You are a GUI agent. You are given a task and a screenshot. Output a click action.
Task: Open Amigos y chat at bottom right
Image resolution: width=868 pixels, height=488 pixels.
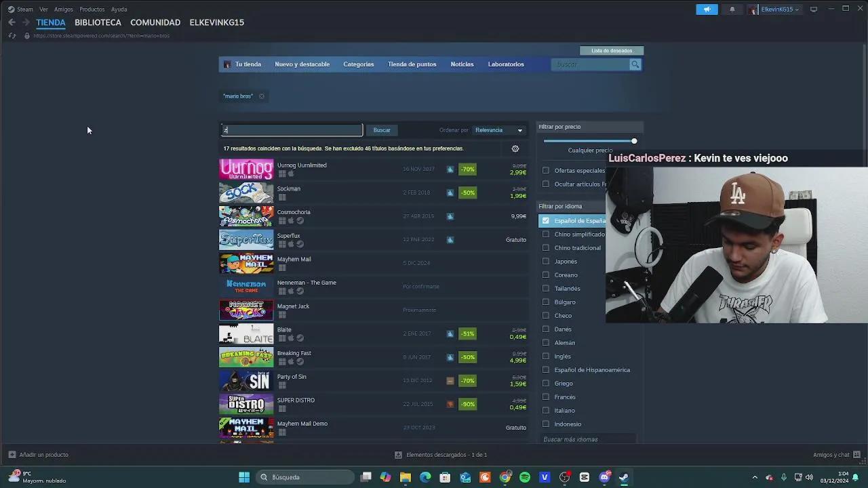[833, 454]
